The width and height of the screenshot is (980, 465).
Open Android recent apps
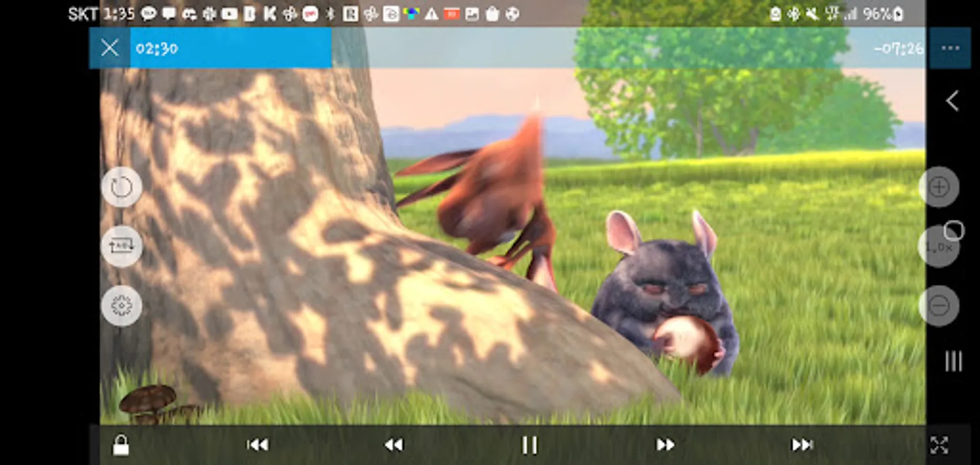coord(954,361)
